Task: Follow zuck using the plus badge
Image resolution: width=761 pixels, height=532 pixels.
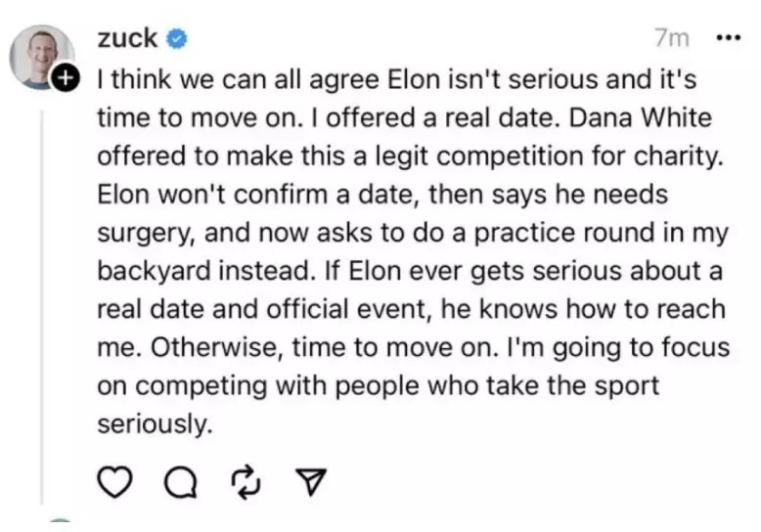Action: pyautogui.click(x=66, y=77)
